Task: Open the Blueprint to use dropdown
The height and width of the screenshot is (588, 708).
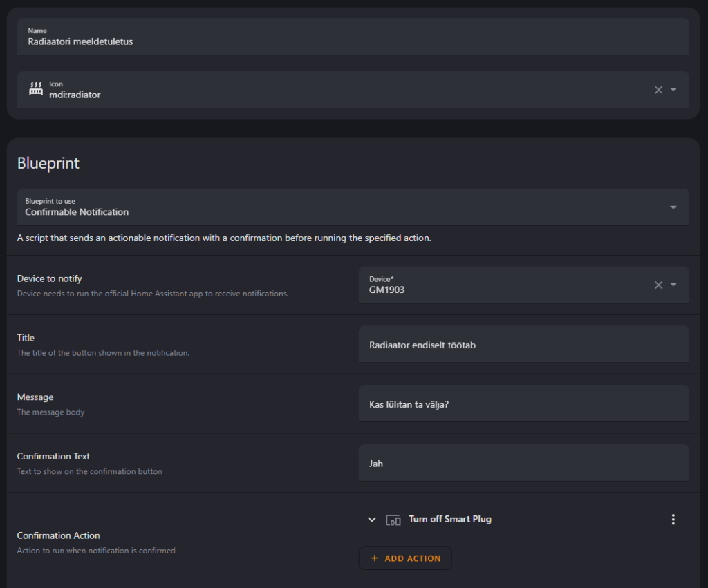Action: 673,207
